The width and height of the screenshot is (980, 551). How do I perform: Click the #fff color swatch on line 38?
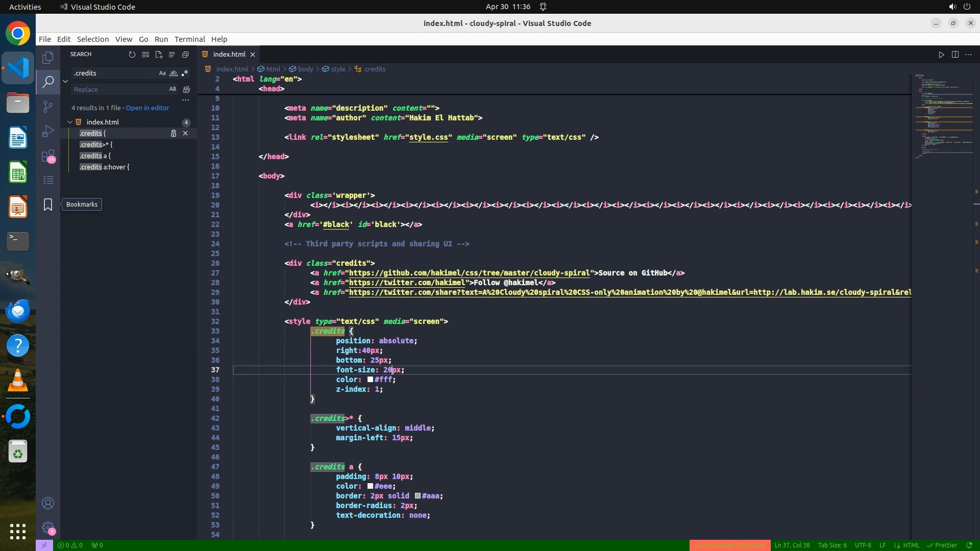tap(370, 380)
